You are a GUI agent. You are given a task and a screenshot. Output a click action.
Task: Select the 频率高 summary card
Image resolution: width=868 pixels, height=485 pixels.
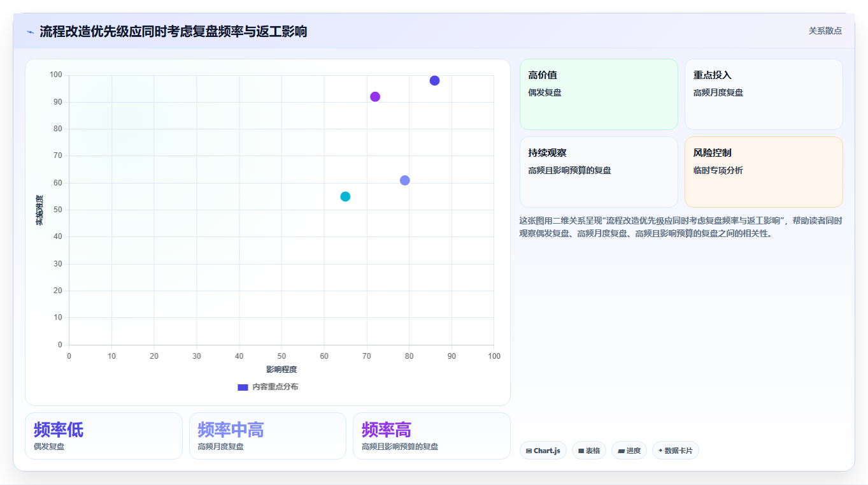click(x=432, y=436)
